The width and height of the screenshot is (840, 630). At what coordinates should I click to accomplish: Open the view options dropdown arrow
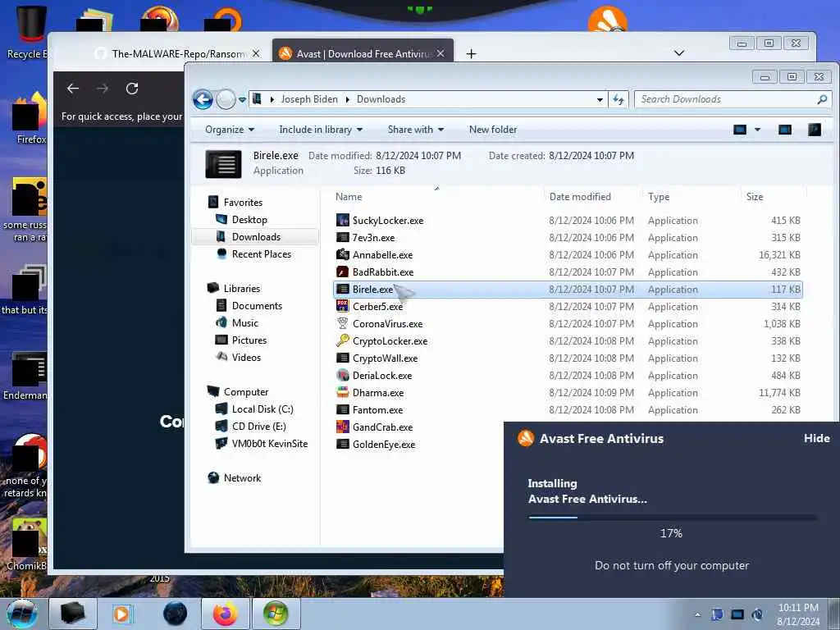coord(757,130)
